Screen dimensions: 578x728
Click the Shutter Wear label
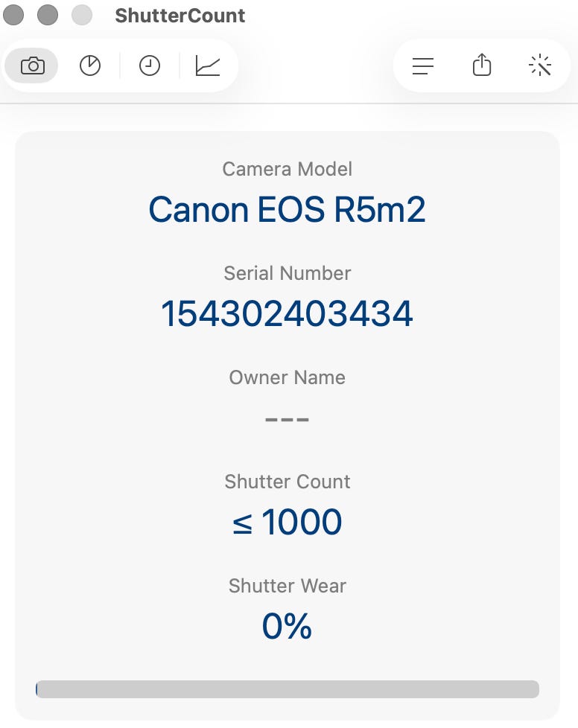click(x=288, y=586)
